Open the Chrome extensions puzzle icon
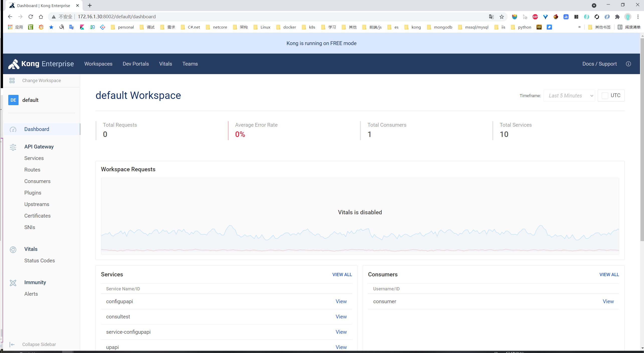 pyautogui.click(x=617, y=17)
